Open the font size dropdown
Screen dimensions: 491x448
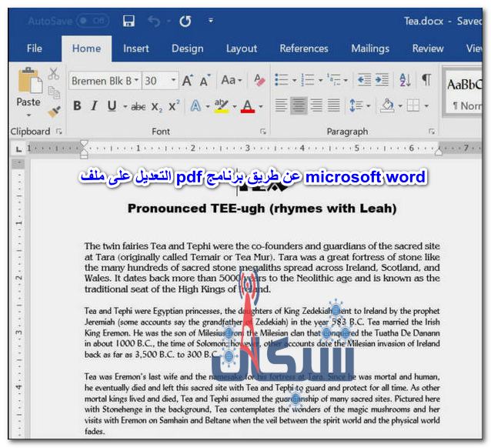click(x=174, y=80)
